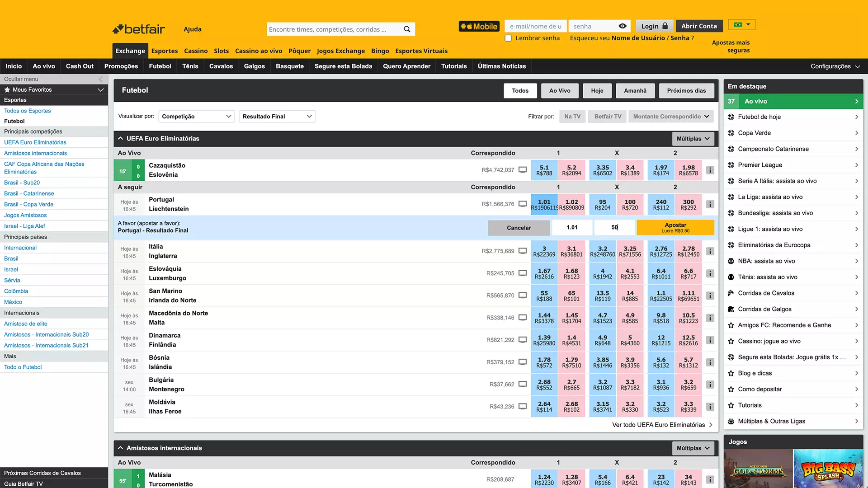
Task: Open Últimas Notícias menu item
Action: point(502,66)
